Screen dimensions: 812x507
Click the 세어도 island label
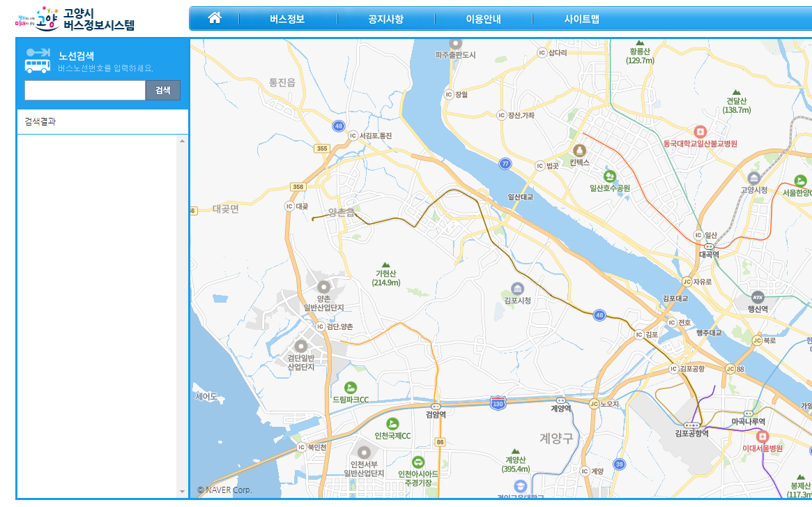coord(206,397)
